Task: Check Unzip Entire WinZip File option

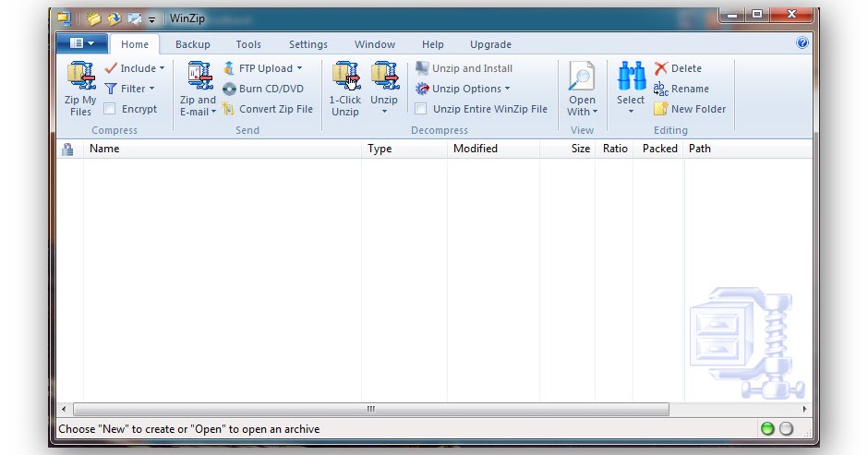Action: click(x=421, y=109)
